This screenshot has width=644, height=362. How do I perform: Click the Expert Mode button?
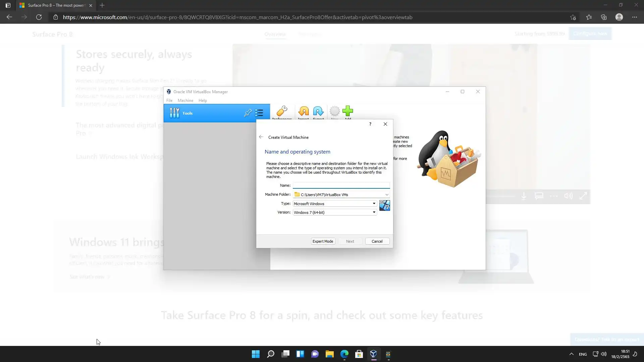pos(323,241)
